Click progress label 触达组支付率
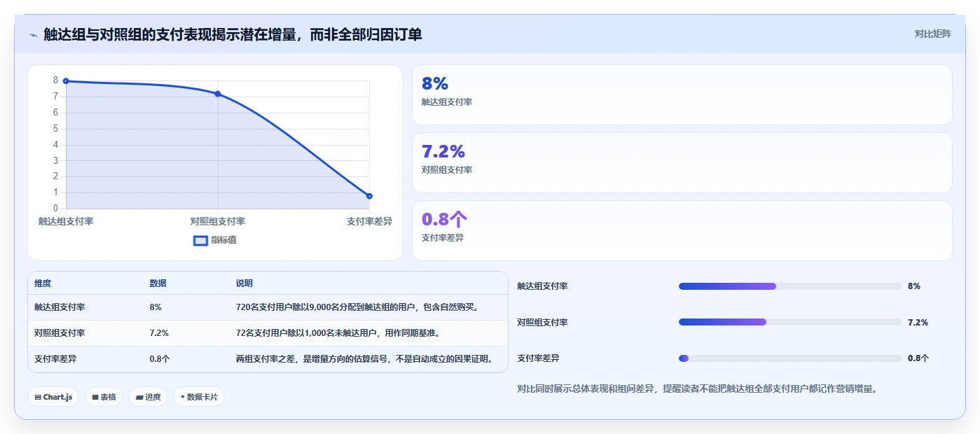 [x=542, y=286]
